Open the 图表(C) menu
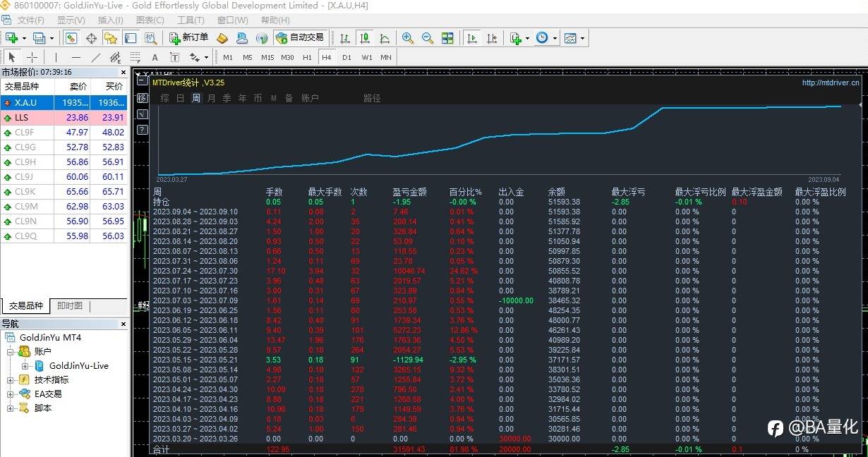The image size is (868, 457). point(150,20)
